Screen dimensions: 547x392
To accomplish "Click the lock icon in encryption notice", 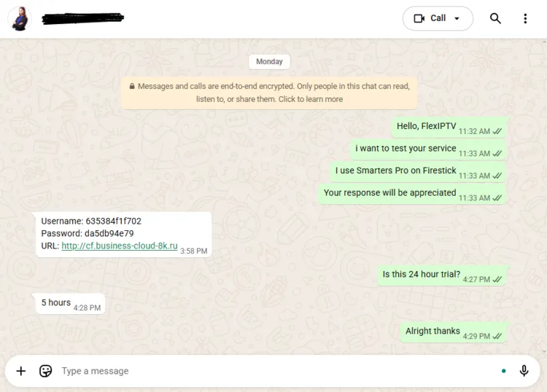I will click(132, 86).
